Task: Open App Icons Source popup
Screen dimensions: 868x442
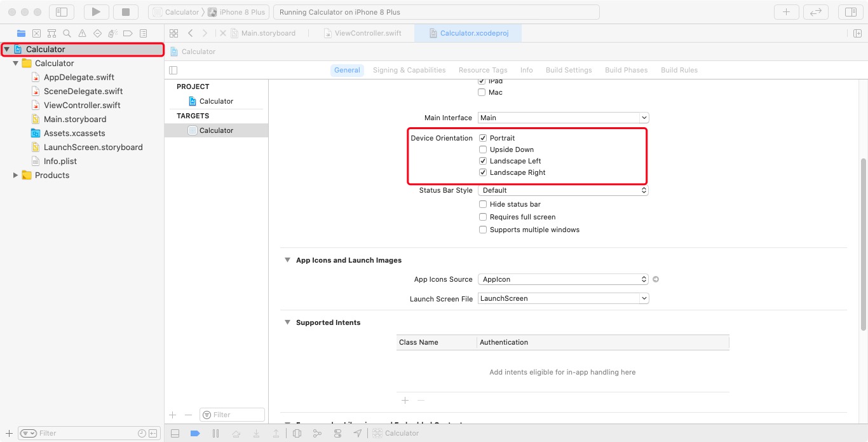Action: coord(563,279)
